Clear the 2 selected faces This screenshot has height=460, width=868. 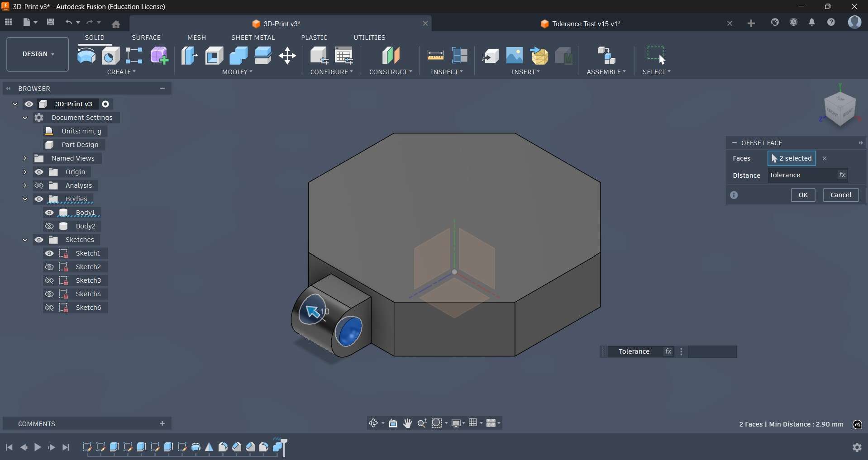[x=825, y=159]
